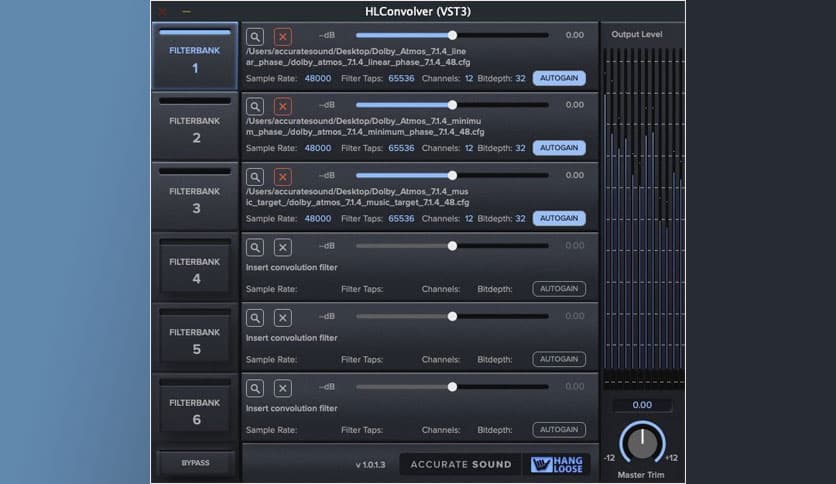The image size is (836, 484).
Task: Enable Autogain in Filterbank 6 row
Action: pyautogui.click(x=559, y=429)
